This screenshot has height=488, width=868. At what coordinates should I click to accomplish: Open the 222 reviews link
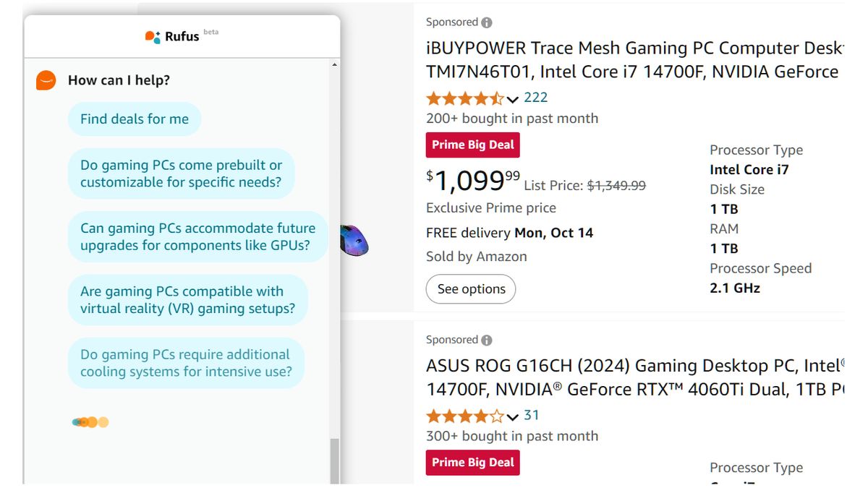(536, 97)
